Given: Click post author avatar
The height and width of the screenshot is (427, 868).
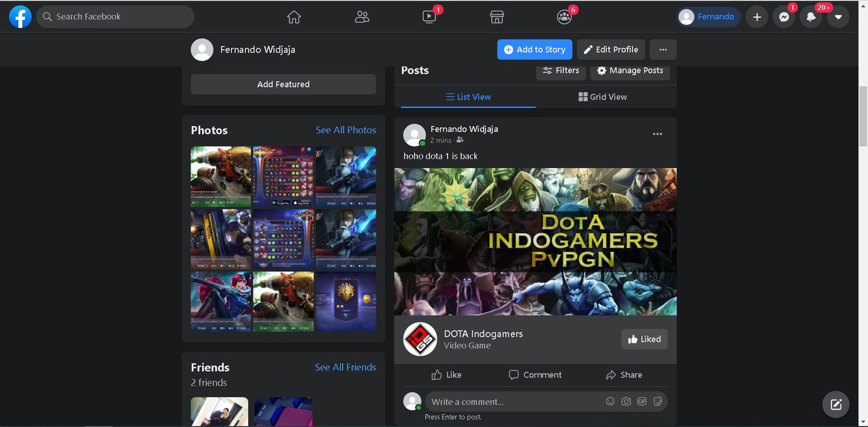Looking at the screenshot, I should click(414, 135).
